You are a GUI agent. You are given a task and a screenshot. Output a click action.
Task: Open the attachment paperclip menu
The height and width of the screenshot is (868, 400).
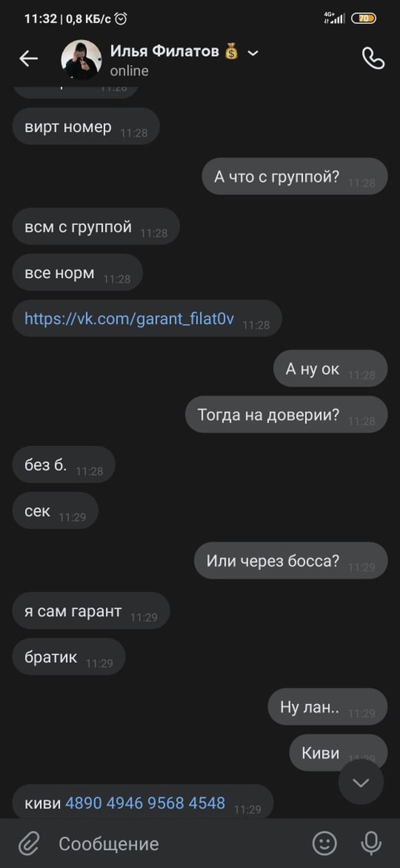point(28,844)
